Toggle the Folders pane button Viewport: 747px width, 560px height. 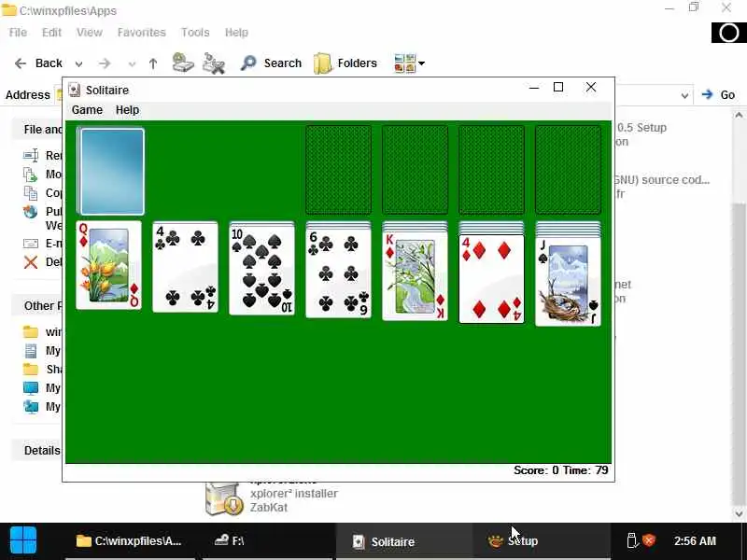tap(345, 63)
